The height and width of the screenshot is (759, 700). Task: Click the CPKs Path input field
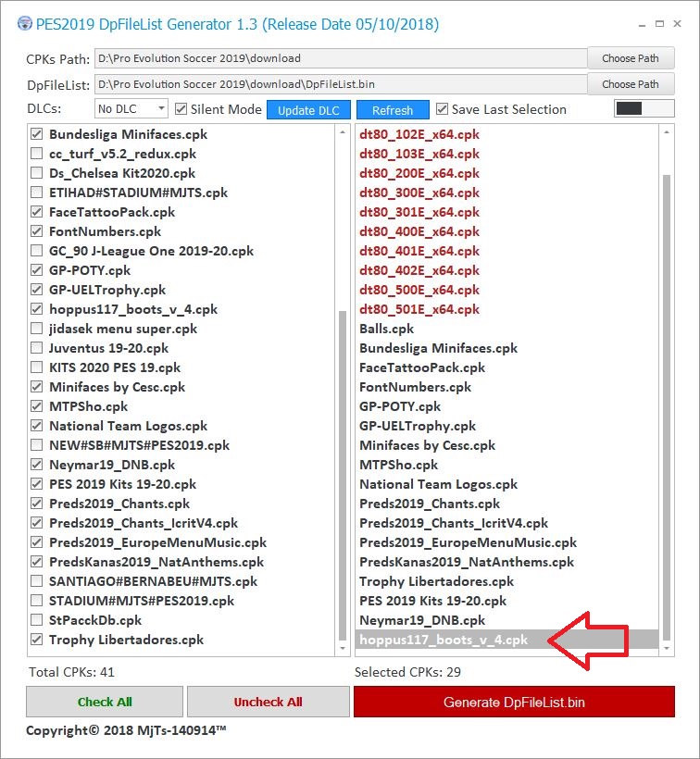(x=341, y=58)
